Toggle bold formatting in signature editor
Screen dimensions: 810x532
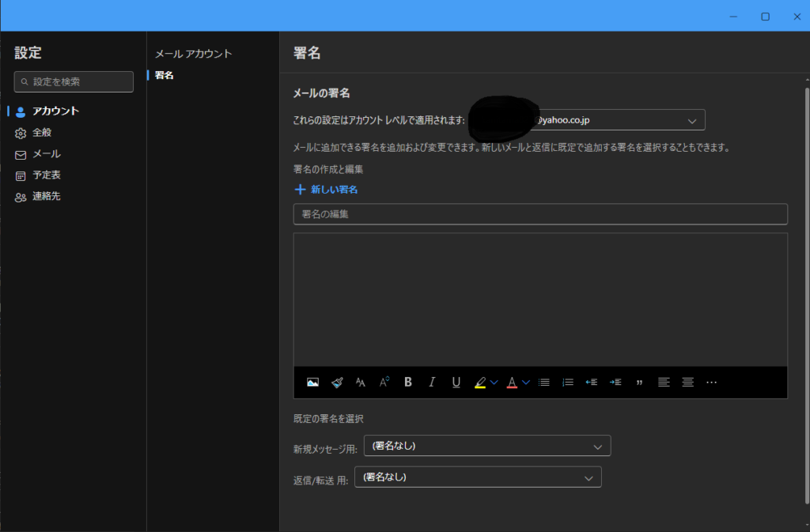click(408, 383)
